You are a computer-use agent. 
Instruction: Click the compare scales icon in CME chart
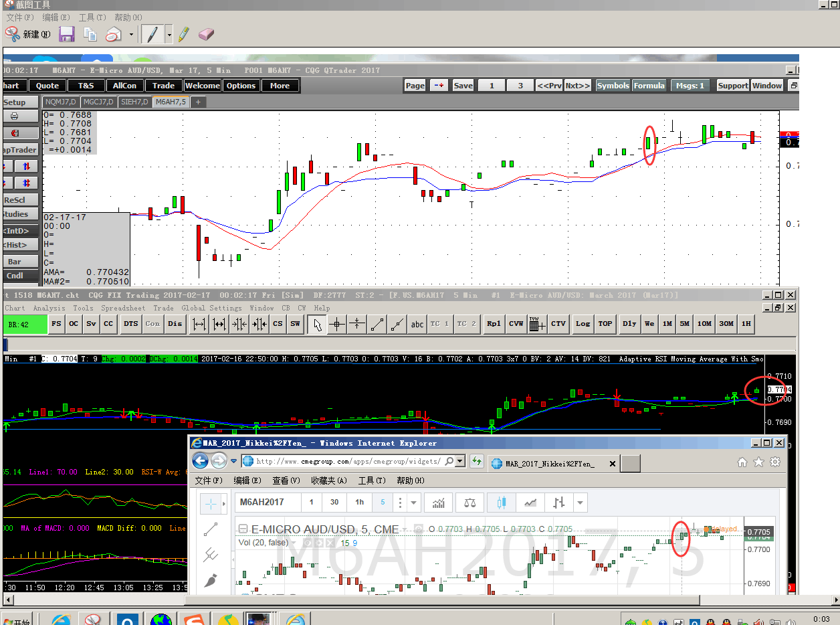click(x=470, y=502)
